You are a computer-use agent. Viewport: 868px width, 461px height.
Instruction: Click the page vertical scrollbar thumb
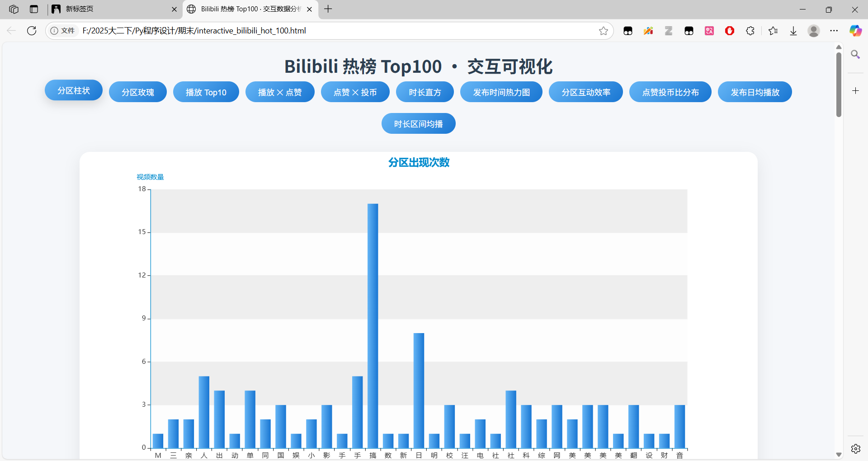[839, 84]
